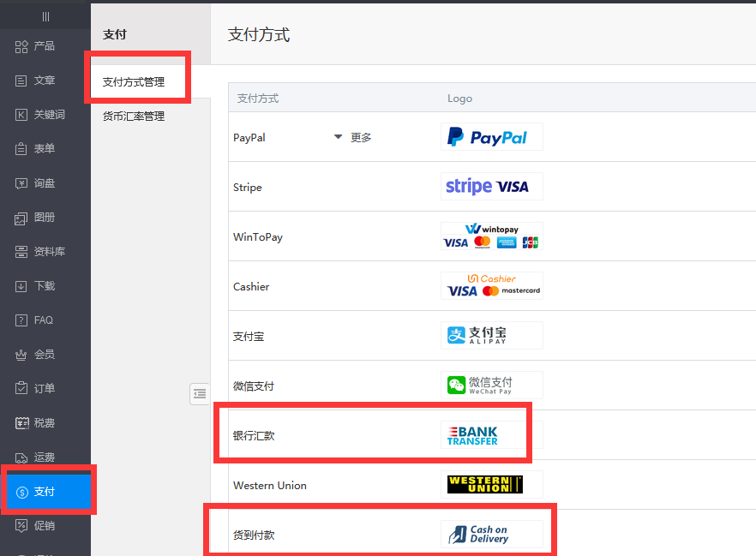
Task: Open the 图册 gallery sidebar icon
Action: [x=22, y=218]
